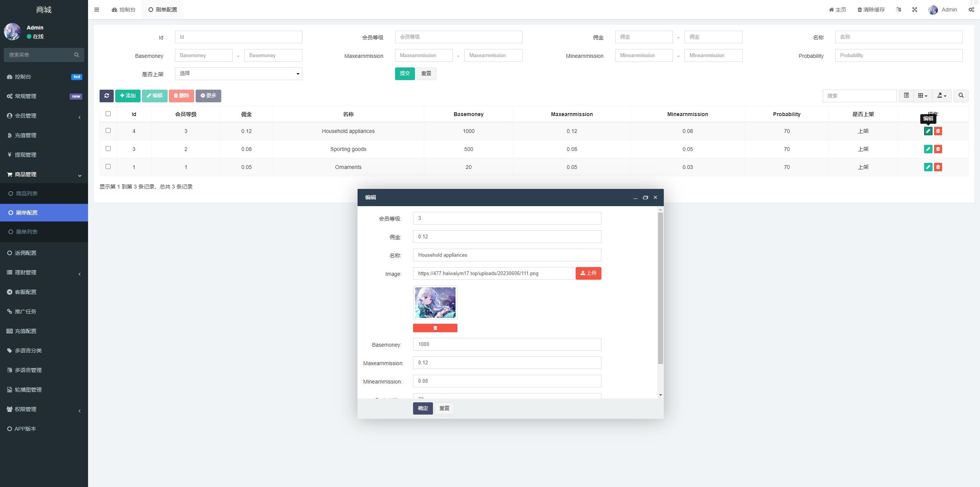Check the box for the Household appliances row
Image resolution: width=980 pixels, height=487 pixels.
[x=108, y=131]
